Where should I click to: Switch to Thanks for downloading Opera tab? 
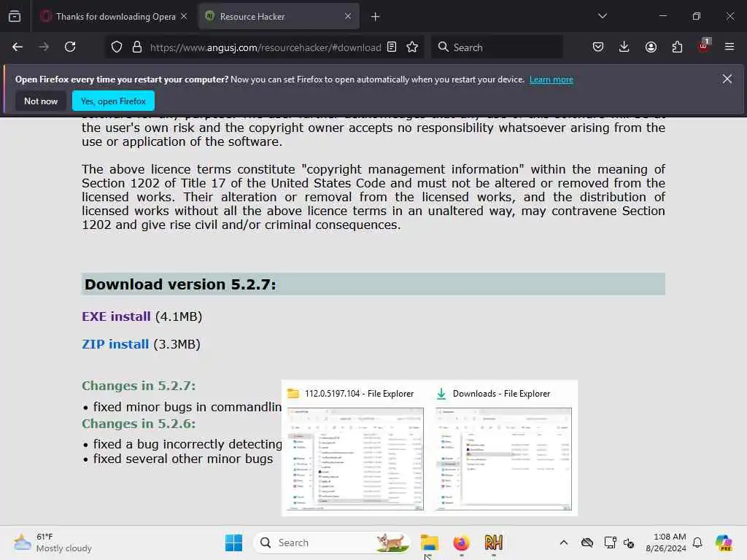(115, 17)
